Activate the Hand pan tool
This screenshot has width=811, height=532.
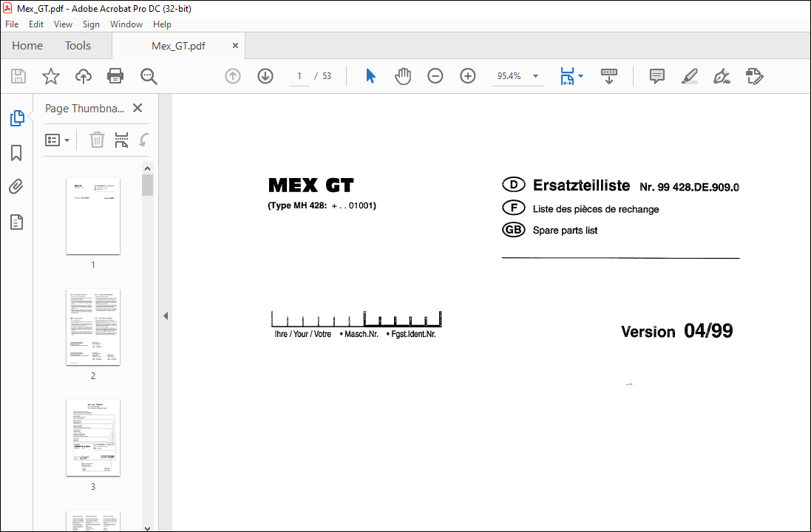[x=402, y=76]
